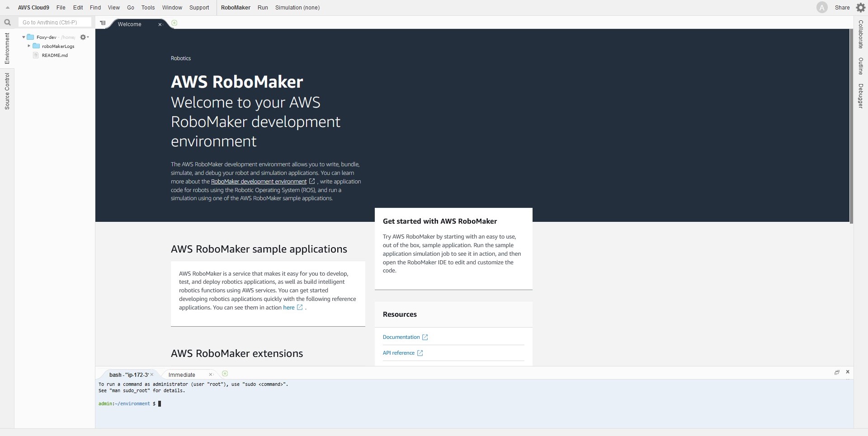The height and width of the screenshot is (436, 868).
Task: Switch to the bash terminal tab
Action: (x=129, y=375)
